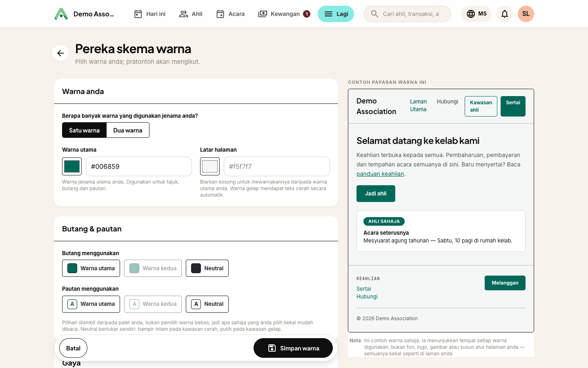This screenshot has width=588, height=368.
Task: Go to Hari ini tab
Action: (x=150, y=14)
